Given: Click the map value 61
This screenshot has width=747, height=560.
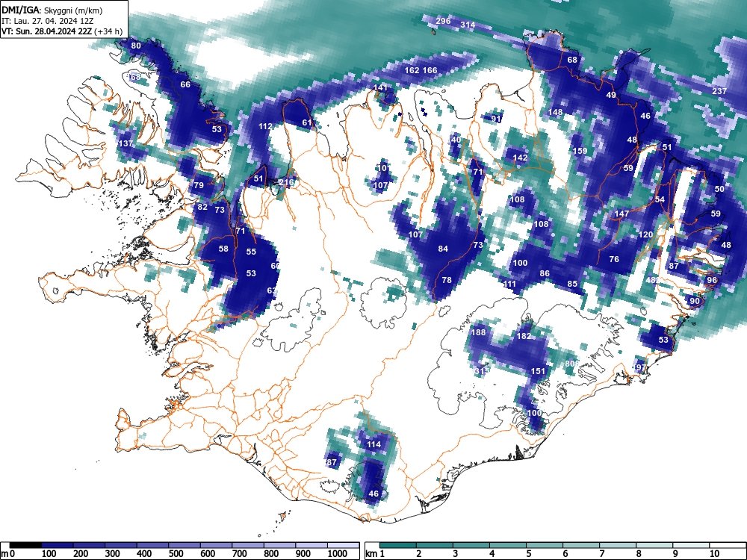Looking at the screenshot, I should (x=307, y=122).
